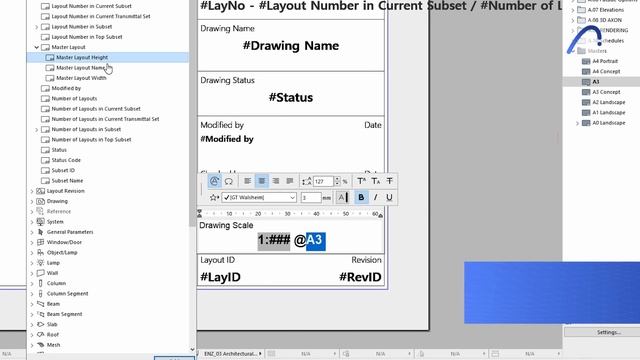Expand the System category

click(x=32, y=222)
